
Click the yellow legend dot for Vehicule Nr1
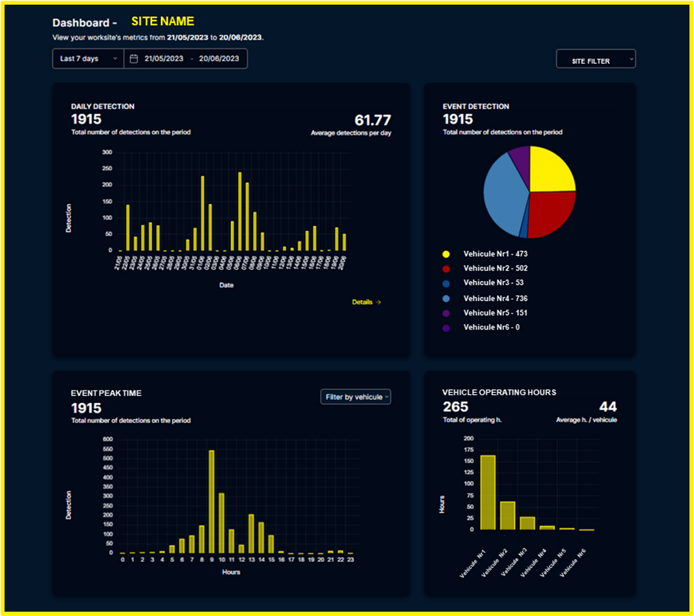pos(446,254)
